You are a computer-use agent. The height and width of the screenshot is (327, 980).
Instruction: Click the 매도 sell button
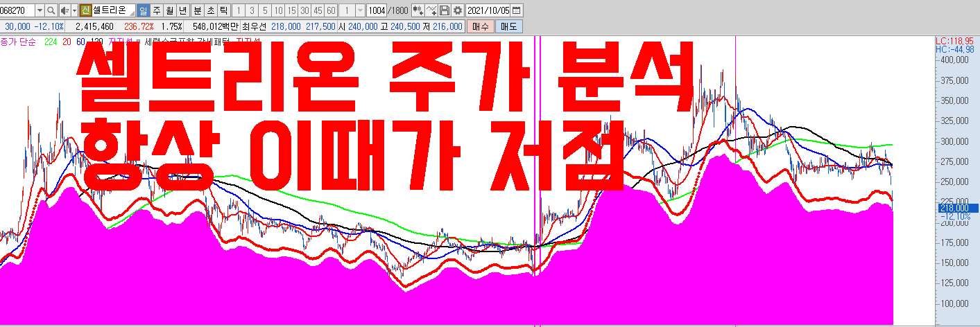[x=509, y=26]
